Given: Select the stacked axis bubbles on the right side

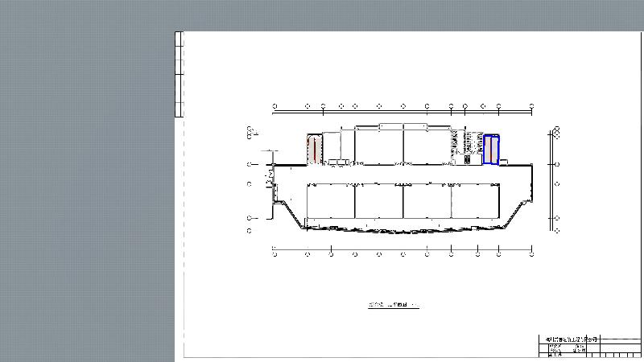Looking at the screenshot, I should click(x=556, y=133).
